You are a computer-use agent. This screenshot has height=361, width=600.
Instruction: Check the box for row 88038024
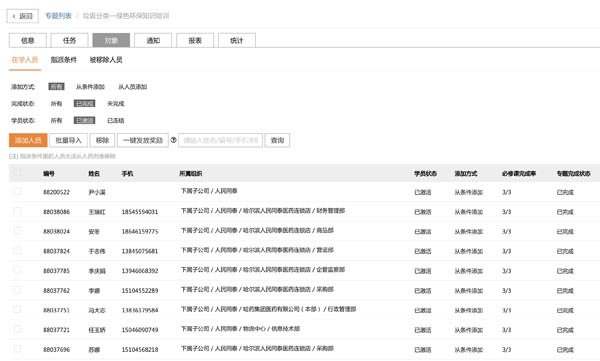pyautogui.click(x=17, y=230)
